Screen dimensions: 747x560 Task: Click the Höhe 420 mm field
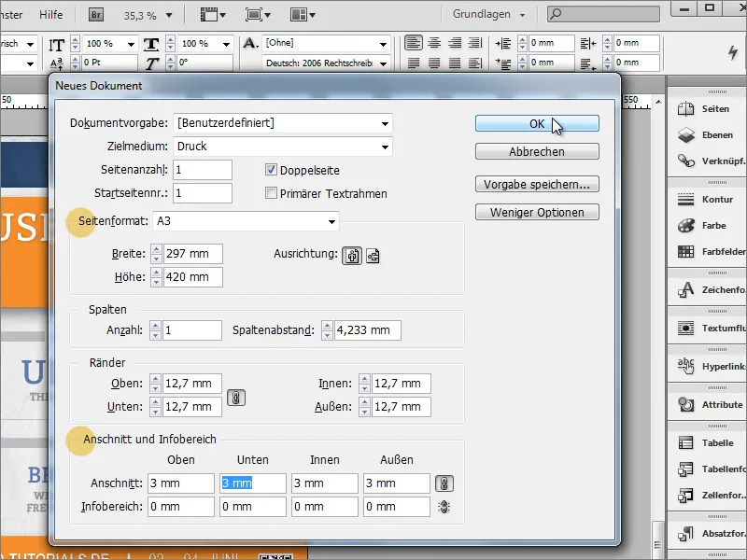pos(193,277)
